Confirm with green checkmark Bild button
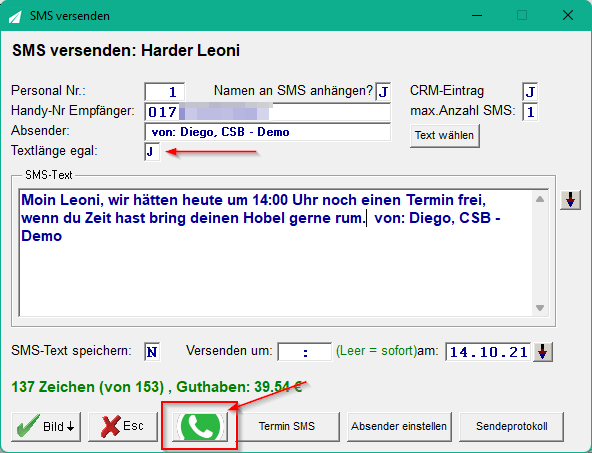592x453 pixels. point(46,427)
